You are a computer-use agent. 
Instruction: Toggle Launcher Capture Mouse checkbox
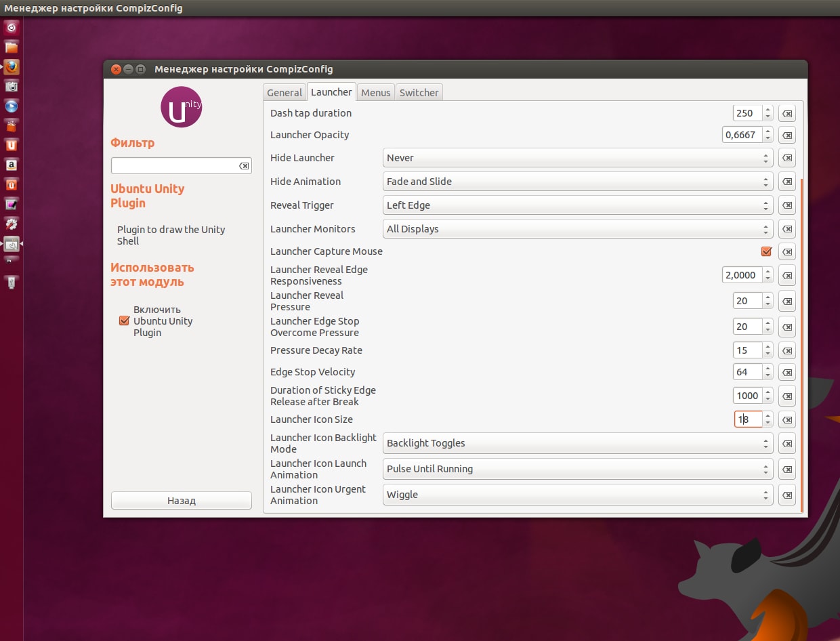tap(766, 251)
